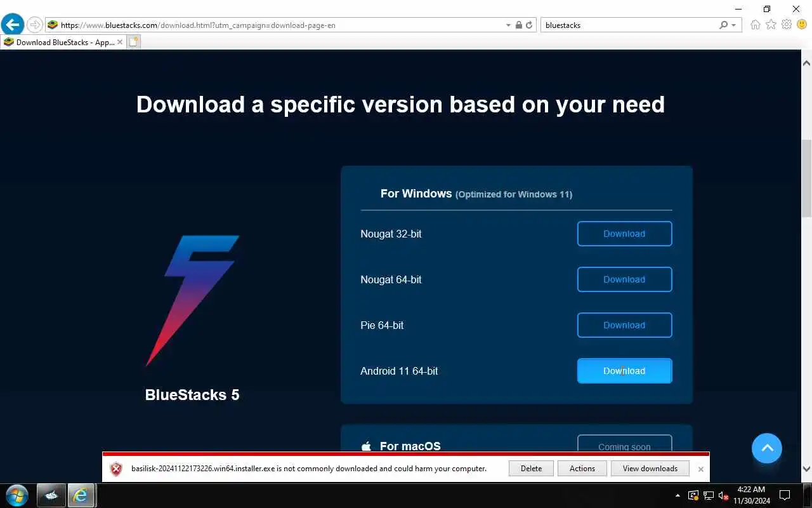Click the BlueStacks site icon in the address bar
The height and width of the screenshot is (508, 812).
53,25
